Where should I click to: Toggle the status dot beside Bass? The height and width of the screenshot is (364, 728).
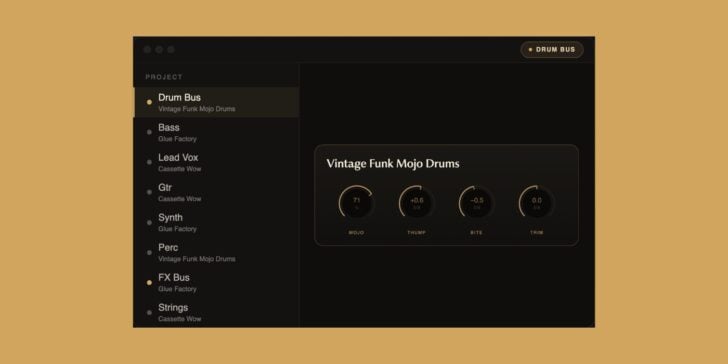click(x=149, y=132)
